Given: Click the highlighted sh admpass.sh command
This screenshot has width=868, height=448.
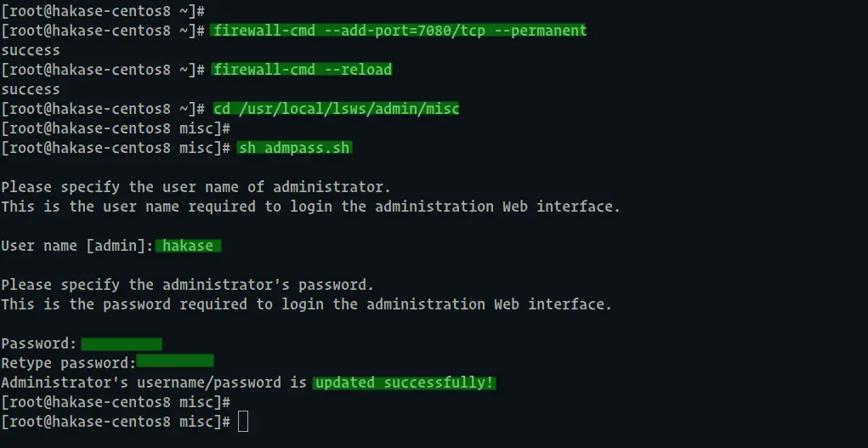Looking at the screenshot, I should click(294, 148).
